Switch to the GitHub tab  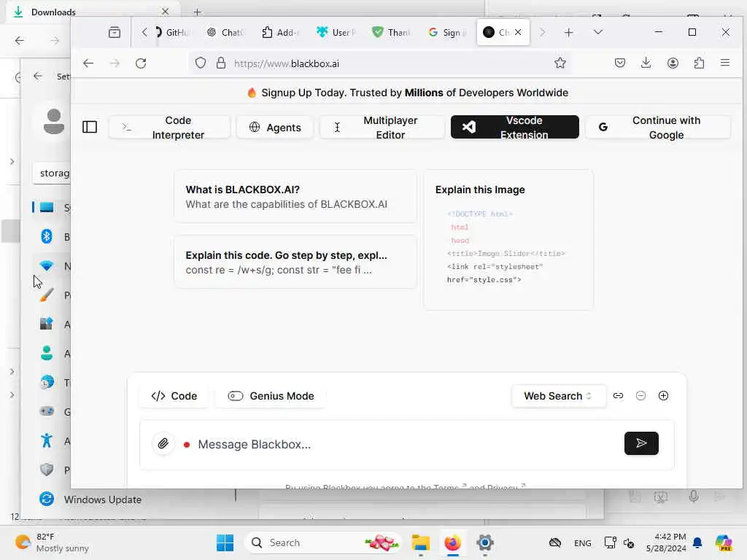(173, 32)
